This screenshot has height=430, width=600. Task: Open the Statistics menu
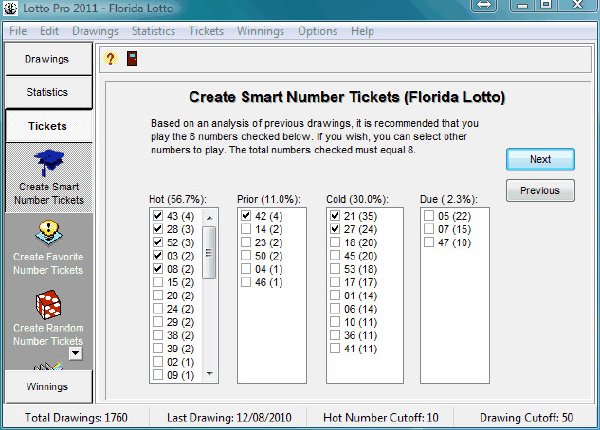coord(153,31)
